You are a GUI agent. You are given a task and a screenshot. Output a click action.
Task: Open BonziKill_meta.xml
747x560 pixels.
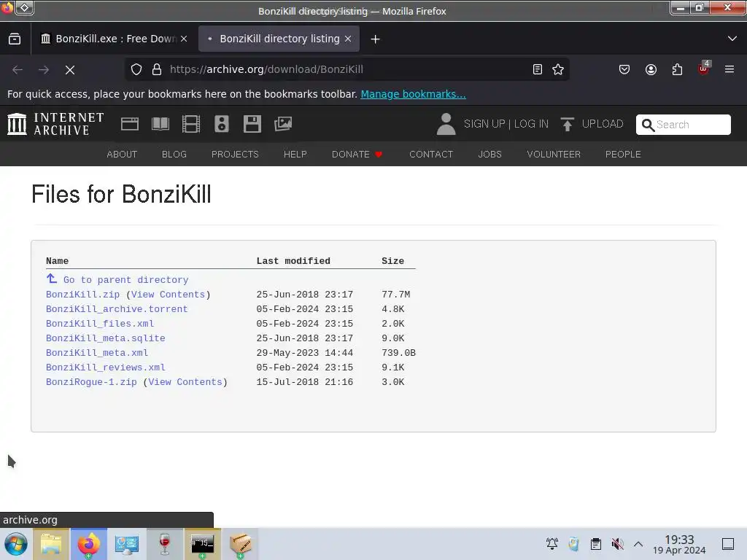coord(97,353)
